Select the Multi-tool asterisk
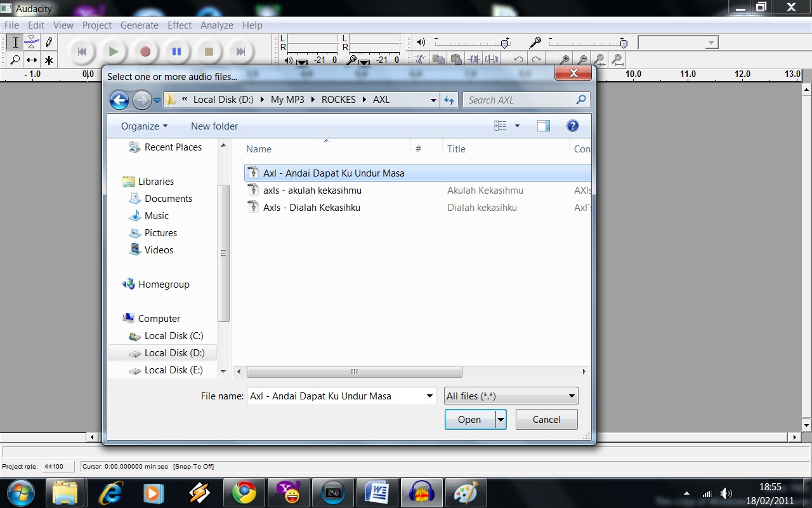Image resolution: width=812 pixels, height=508 pixels. 49,60
